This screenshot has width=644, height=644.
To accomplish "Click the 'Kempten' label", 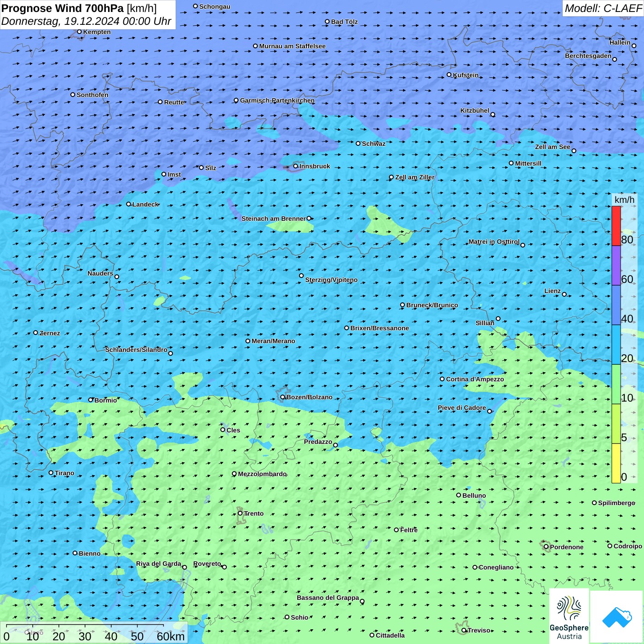I will click(x=97, y=32).
